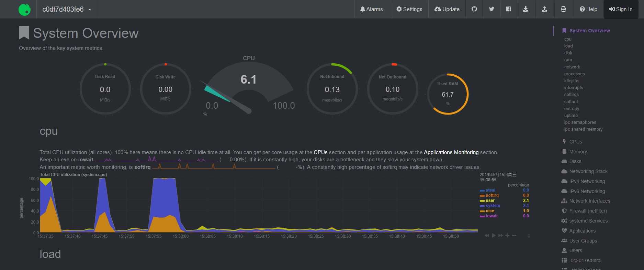
Task: Open the Facebook icon link
Action: tap(509, 9)
